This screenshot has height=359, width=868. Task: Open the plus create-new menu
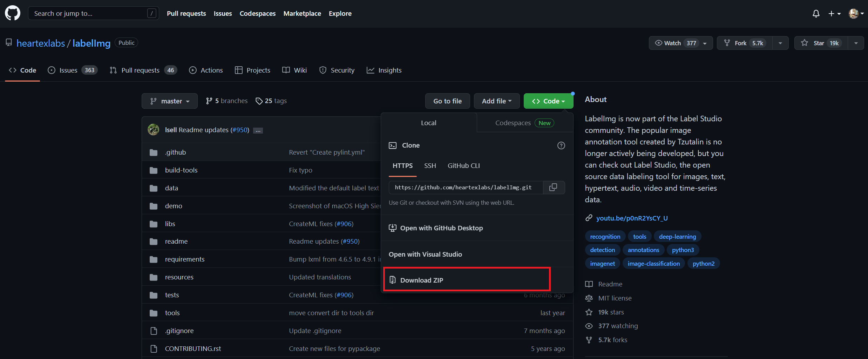click(834, 14)
